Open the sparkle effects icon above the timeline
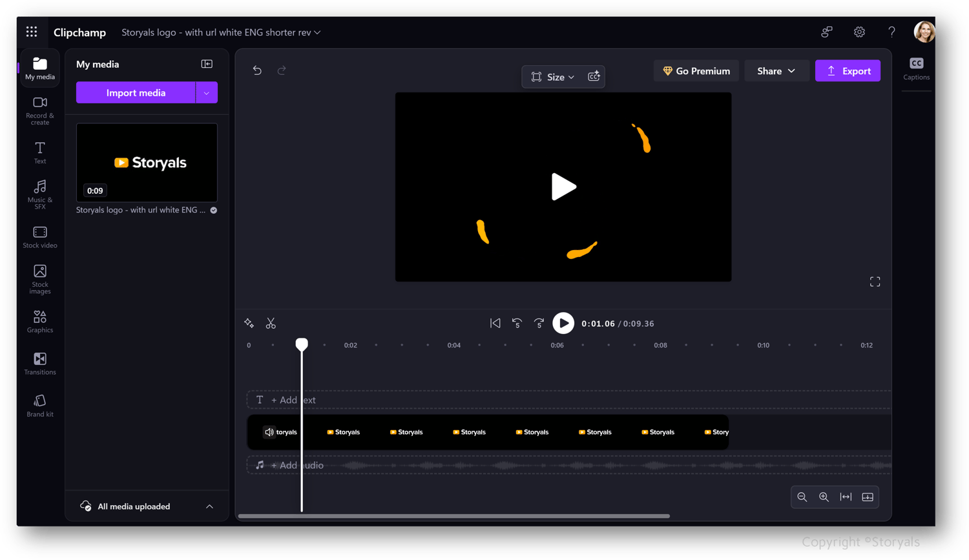Screen dimensions: 969x560 pyautogui.click(x=249, y=323)
